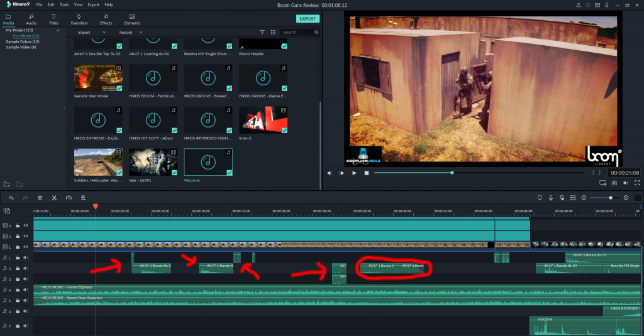
Task: Mute audio track 7
Action: pos(26,326)
